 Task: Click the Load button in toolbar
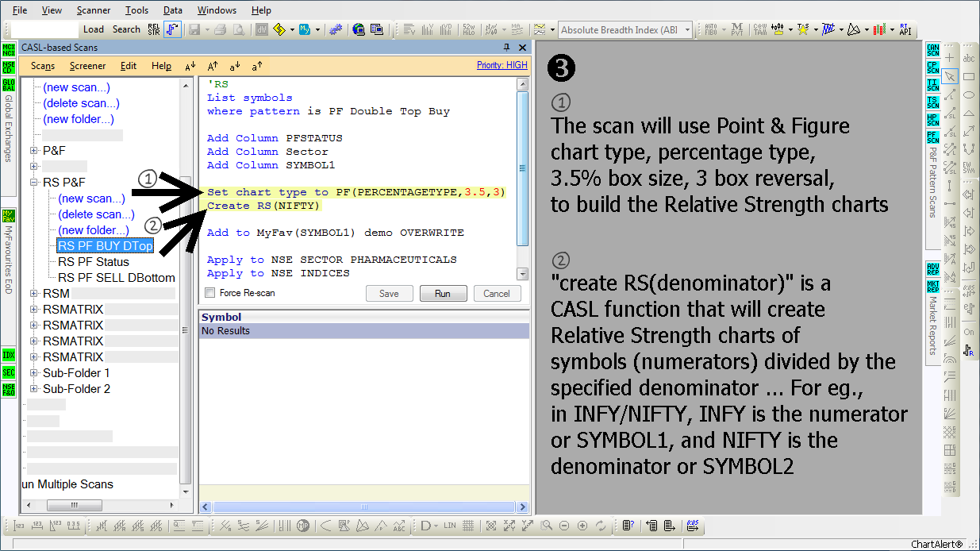(x=94, y=29)
